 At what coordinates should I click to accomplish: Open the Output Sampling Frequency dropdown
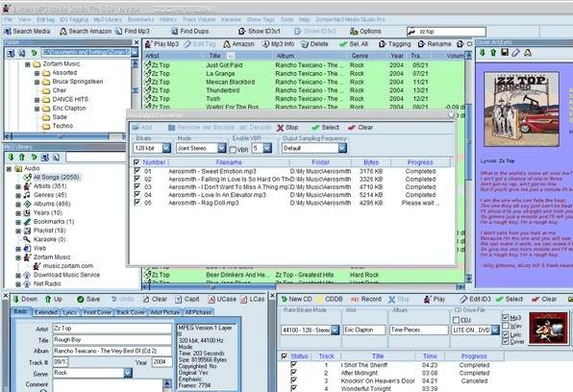(x=342, y=148)
